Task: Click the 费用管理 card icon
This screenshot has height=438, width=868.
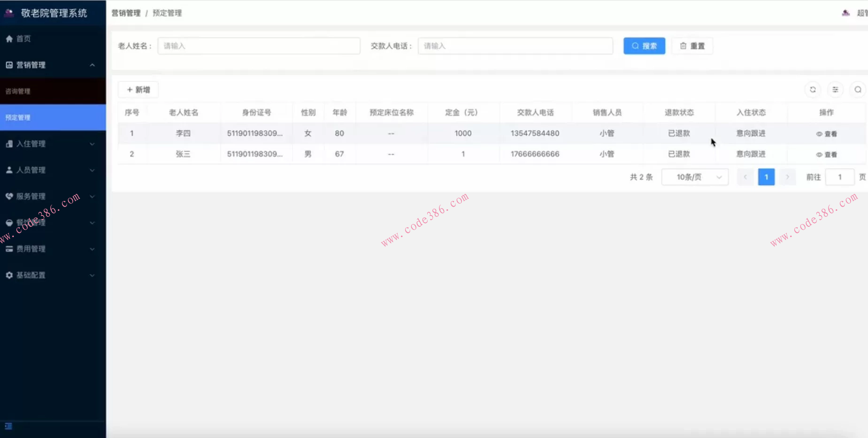Action: [9, 249]
